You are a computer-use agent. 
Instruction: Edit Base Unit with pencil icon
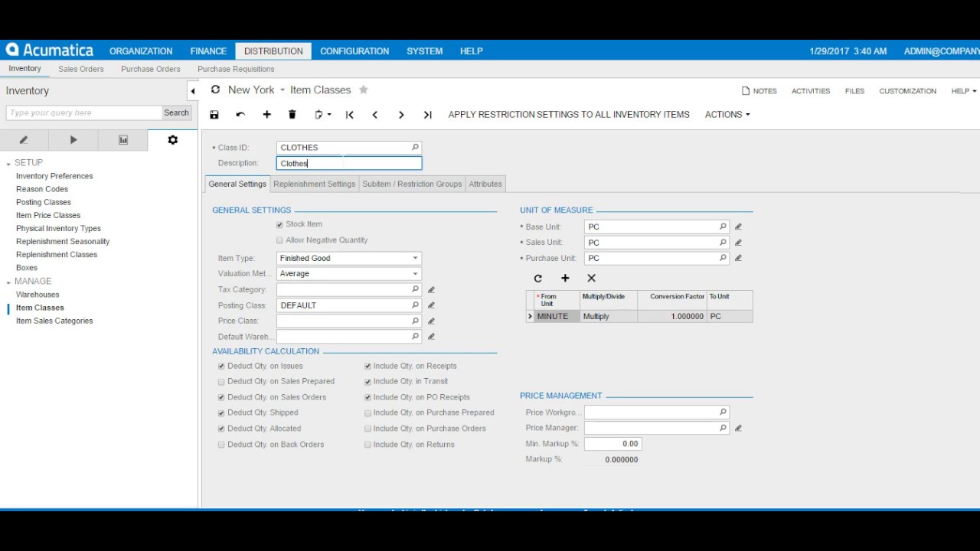738,227
